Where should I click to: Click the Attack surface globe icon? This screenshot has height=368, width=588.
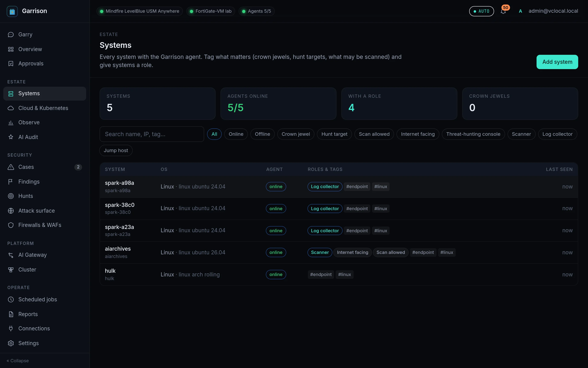coord(11,211)
